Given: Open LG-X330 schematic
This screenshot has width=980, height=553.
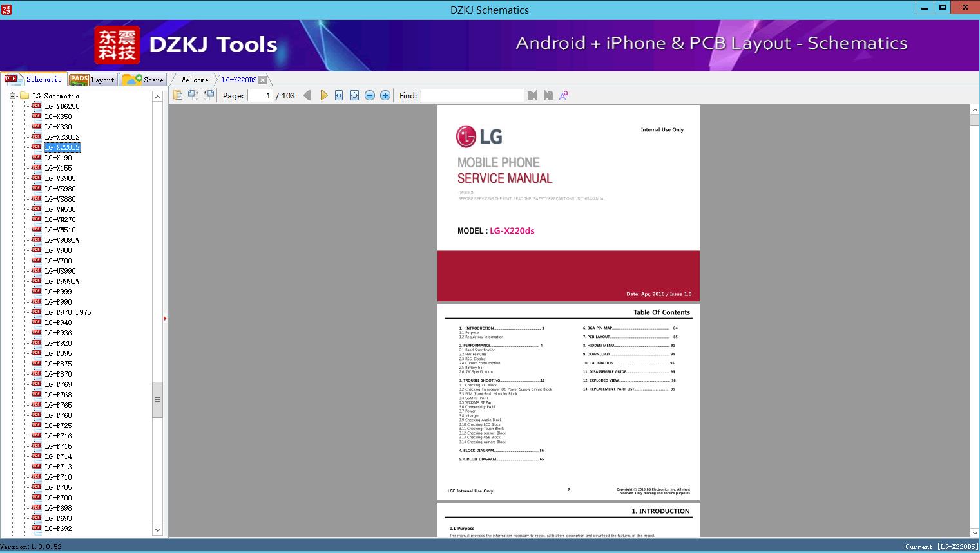Looking at the screenshot, I should pos(58,127).
